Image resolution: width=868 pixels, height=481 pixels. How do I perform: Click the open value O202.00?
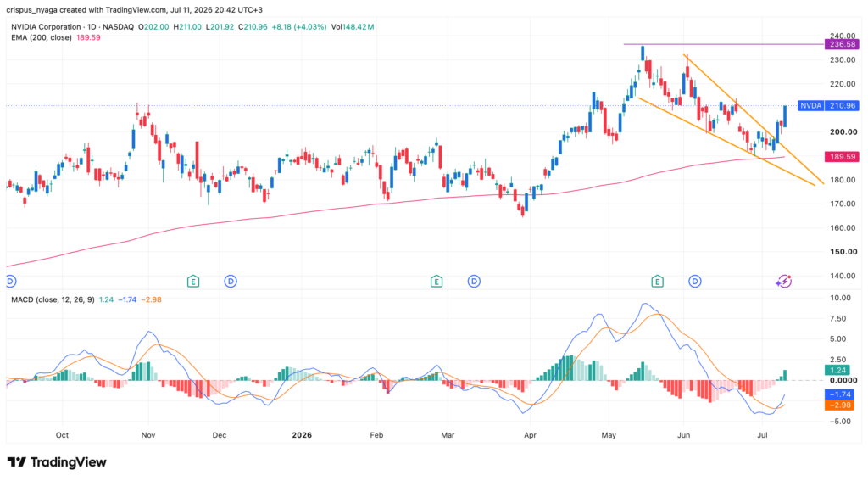point(153,26)
